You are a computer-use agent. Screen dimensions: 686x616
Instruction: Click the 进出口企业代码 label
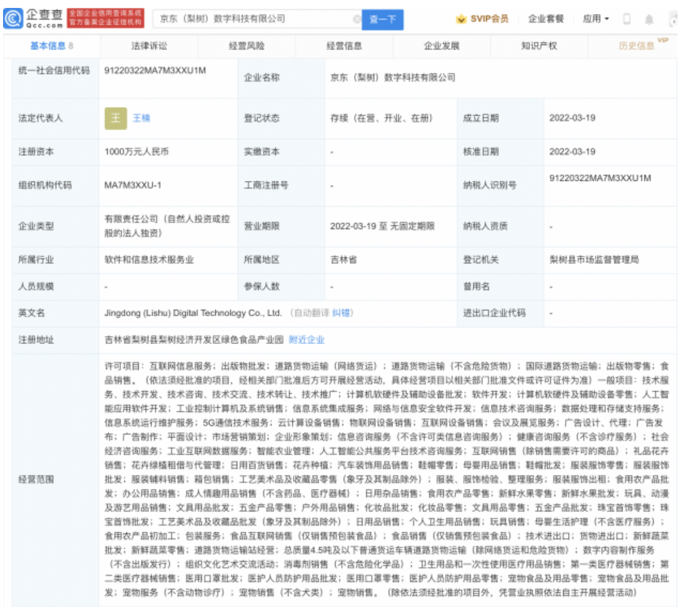pyautogui.click(x=495, y=313)
